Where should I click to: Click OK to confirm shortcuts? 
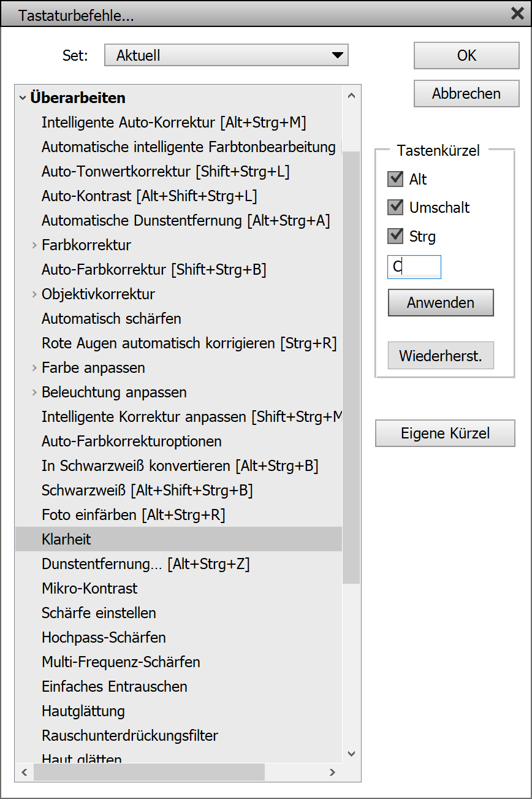coord(466,56)
